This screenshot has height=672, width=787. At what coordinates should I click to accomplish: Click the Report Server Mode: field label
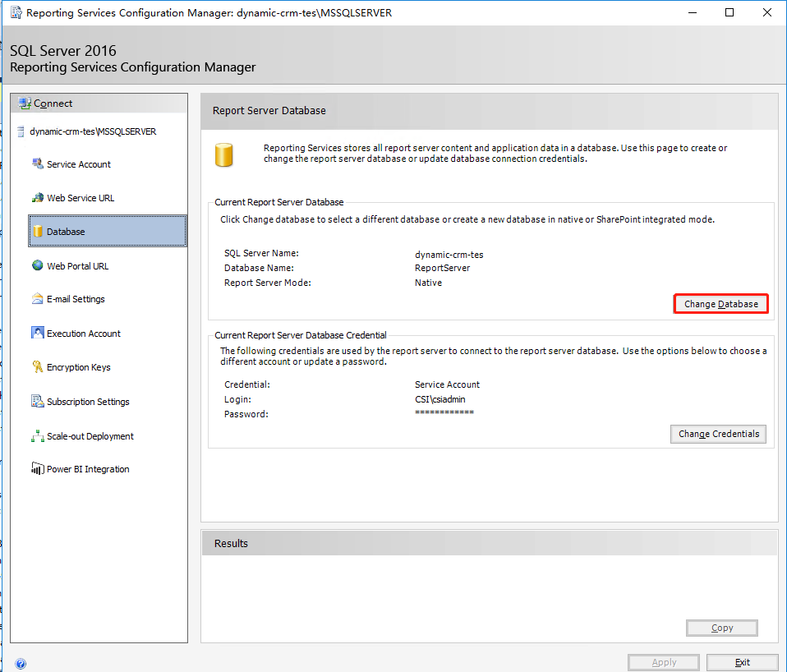(x=268, y=283)
